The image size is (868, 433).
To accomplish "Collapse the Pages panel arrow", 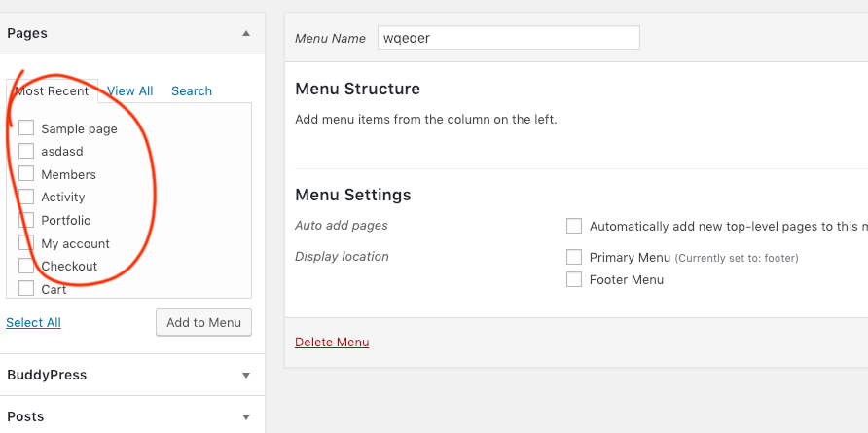I will 246,33.
